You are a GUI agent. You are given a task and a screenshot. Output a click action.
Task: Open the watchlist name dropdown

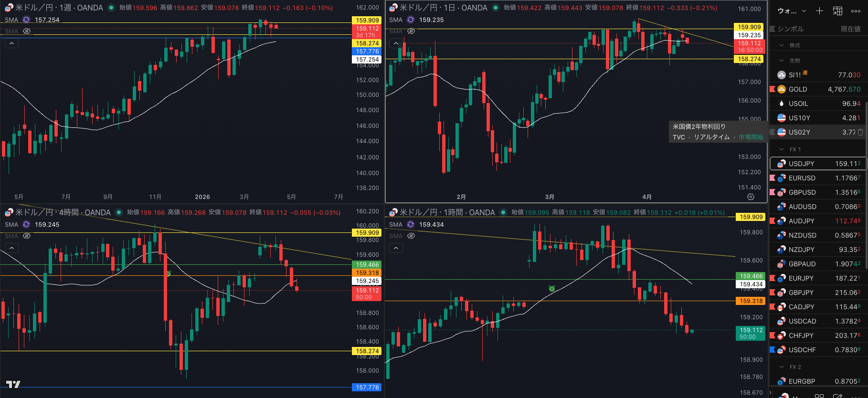pos(792,11)
